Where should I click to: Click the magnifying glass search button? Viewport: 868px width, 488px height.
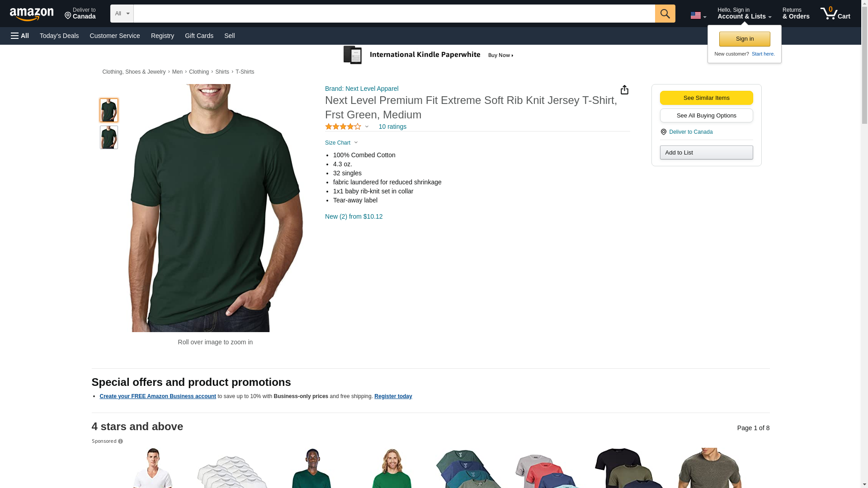pos(665,14)
